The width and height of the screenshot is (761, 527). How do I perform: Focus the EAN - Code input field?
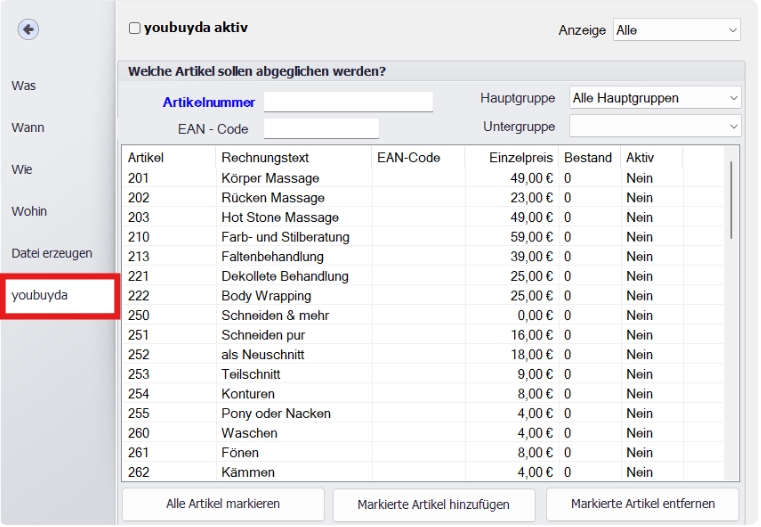[321, 129]
